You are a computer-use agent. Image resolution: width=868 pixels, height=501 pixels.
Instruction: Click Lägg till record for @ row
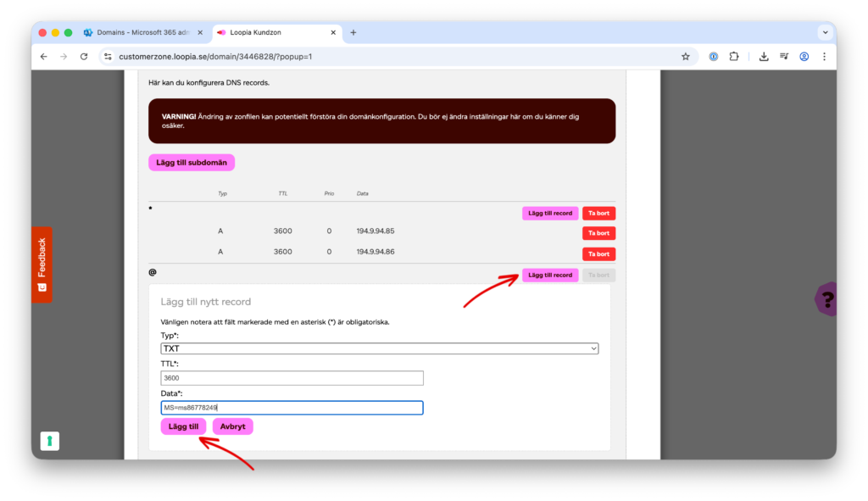(550, 275)
